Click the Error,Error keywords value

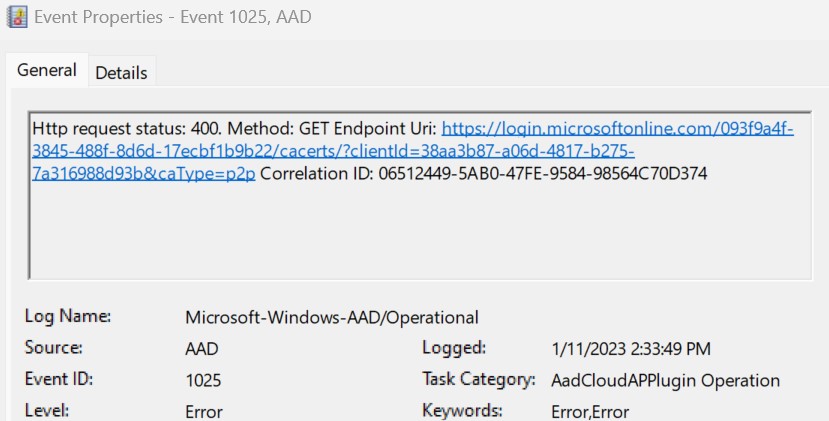coord(590,412)
